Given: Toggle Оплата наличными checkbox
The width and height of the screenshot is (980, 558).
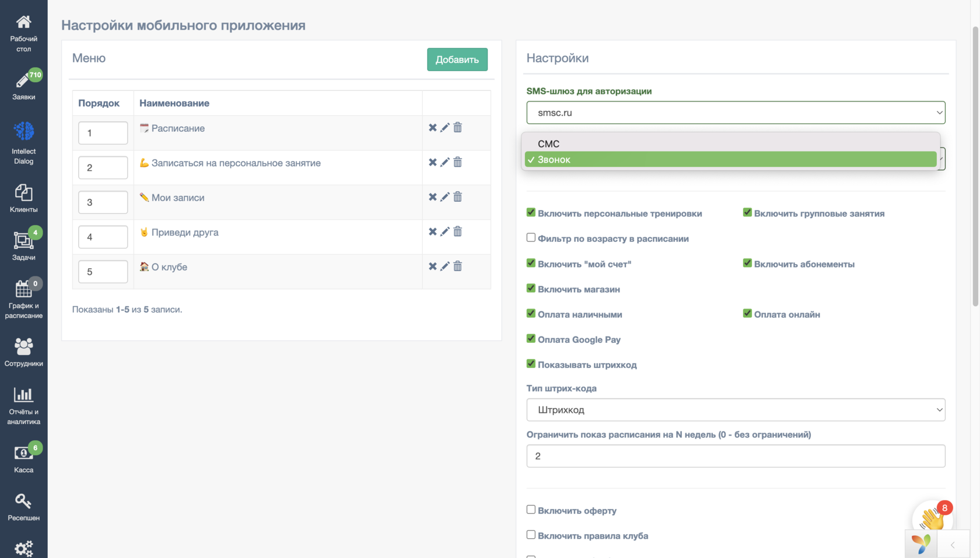Looking at the screenshot, I should (x=531, y=313).
